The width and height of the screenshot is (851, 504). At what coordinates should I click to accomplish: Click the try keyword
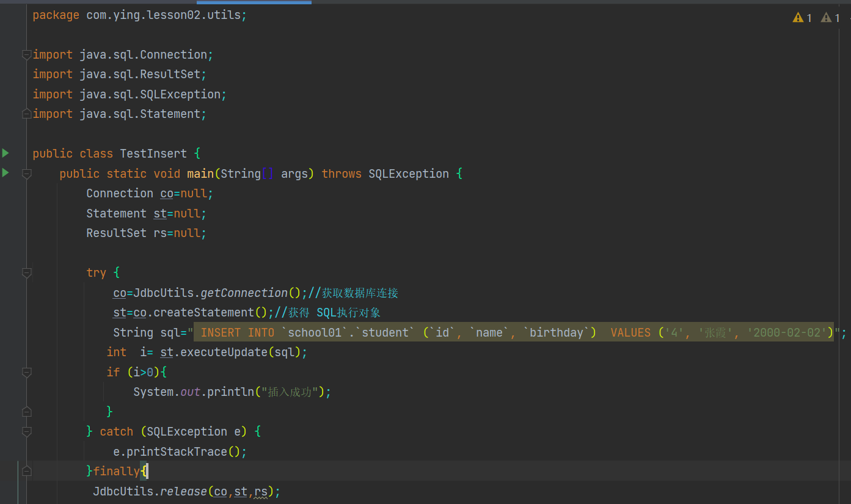(x=96, y=272)
